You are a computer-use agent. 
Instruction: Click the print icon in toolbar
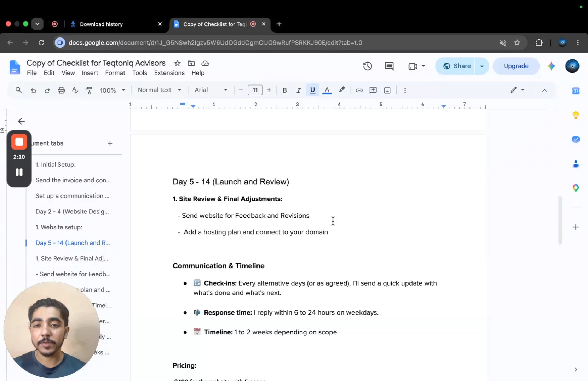coord(61,90)
